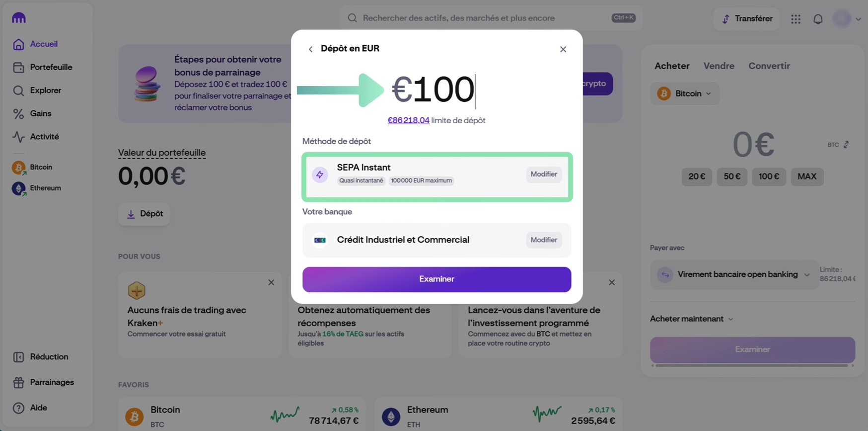Open the Parrainages gift icon

coord(18,382)
